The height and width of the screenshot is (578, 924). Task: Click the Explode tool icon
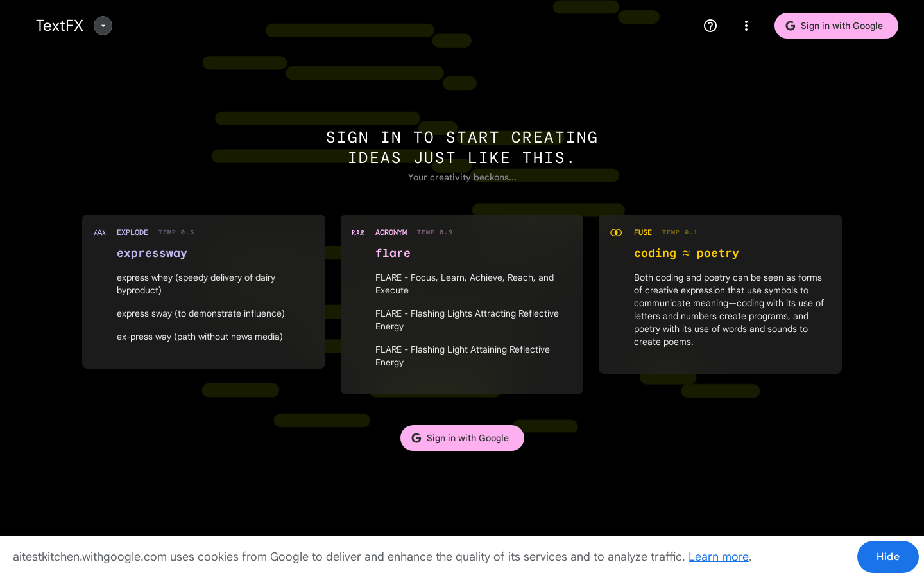point(99,232)
